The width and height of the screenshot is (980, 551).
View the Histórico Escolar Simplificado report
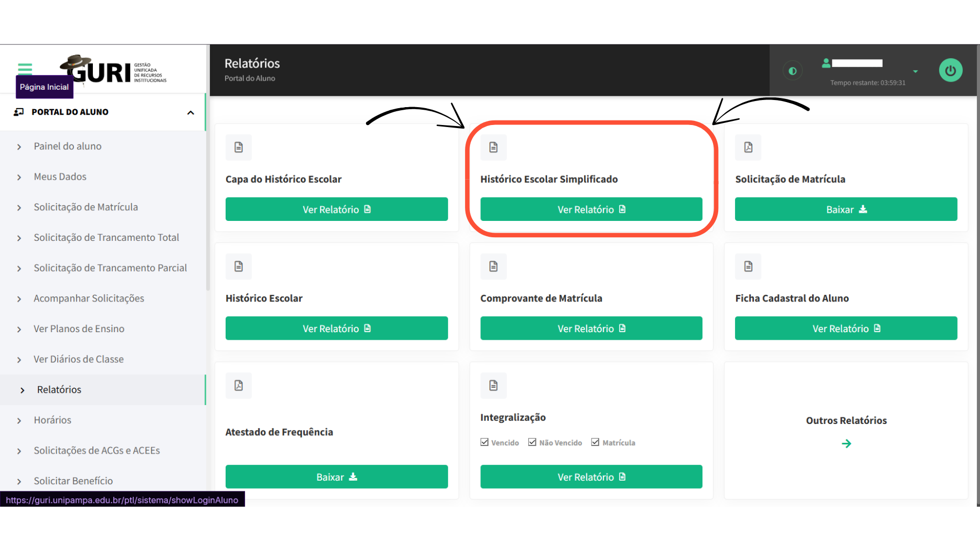point(591,209)
